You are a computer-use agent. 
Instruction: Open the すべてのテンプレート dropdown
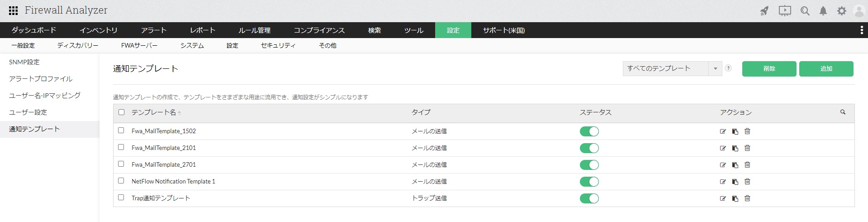(x=672, y=68)
